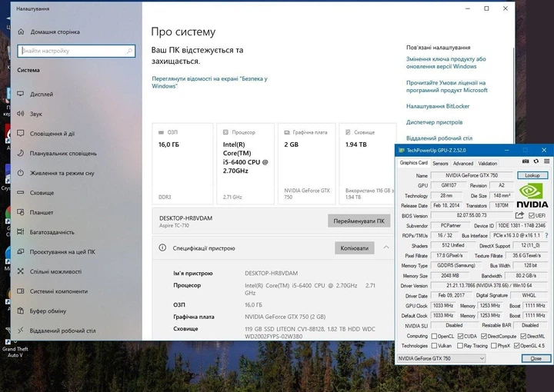Click the power and sleep icon

(21, 173)
